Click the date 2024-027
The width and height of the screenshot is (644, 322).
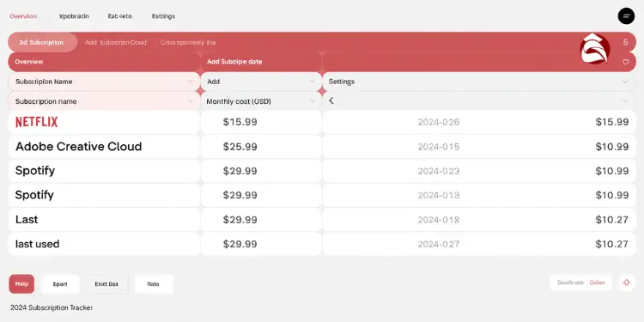(439, 244)
